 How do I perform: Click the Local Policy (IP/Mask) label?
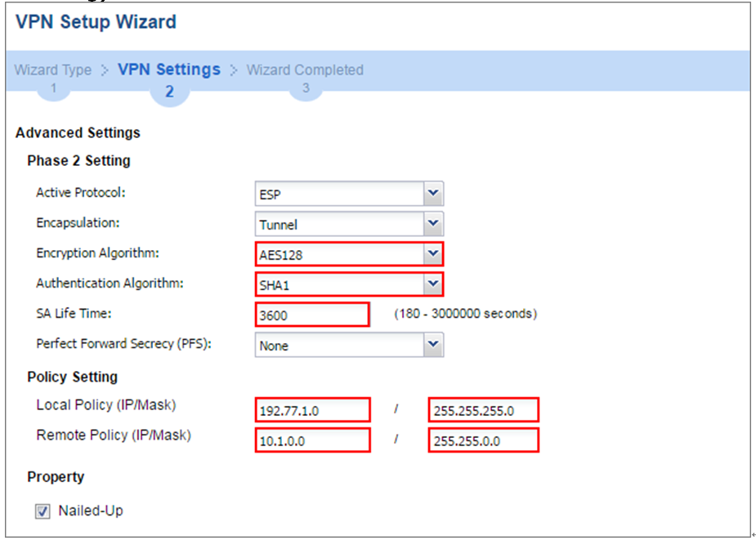(x=106, y=404)
